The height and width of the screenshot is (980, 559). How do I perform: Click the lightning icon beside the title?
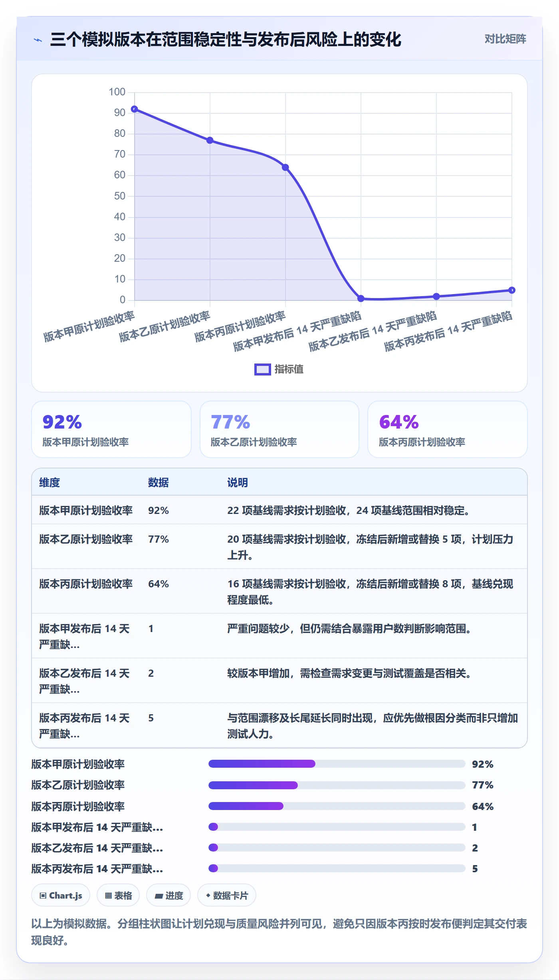(x=38, y=40)
